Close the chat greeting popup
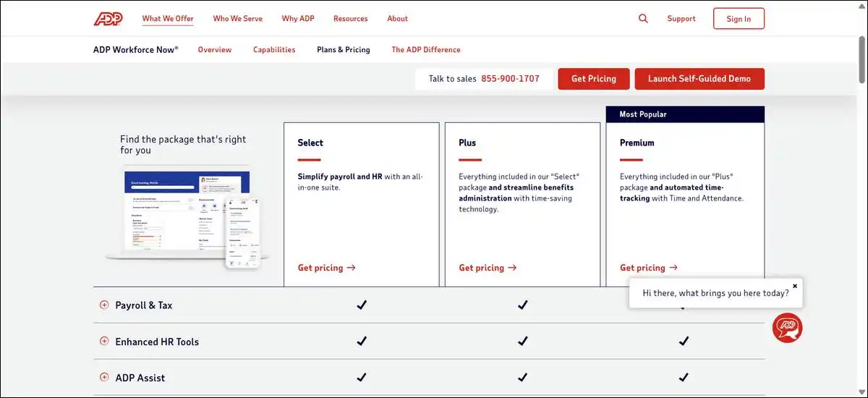The width and height of the screenshot is (868, 398). click(795, 286)
